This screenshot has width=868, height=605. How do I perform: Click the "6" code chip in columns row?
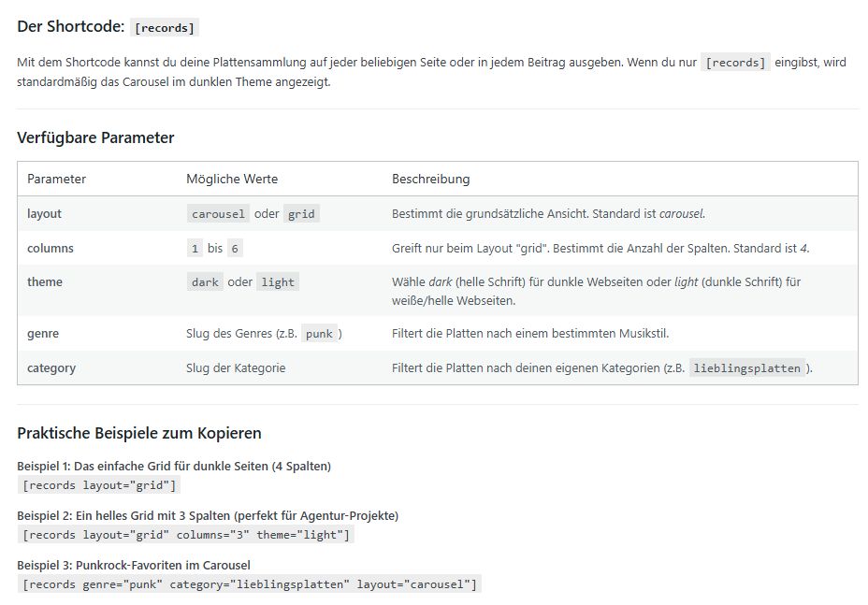pyautogui.click(x=235, y=249)
